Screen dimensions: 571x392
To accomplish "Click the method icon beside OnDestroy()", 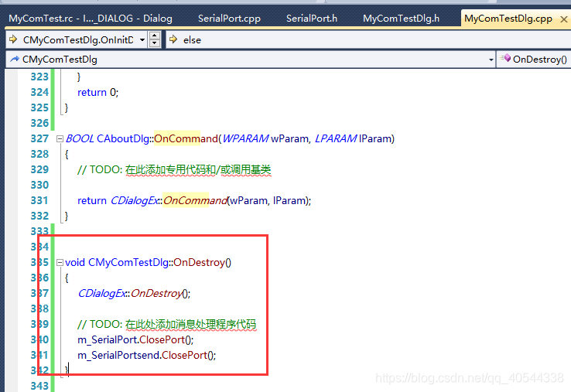I will point(505,58).
